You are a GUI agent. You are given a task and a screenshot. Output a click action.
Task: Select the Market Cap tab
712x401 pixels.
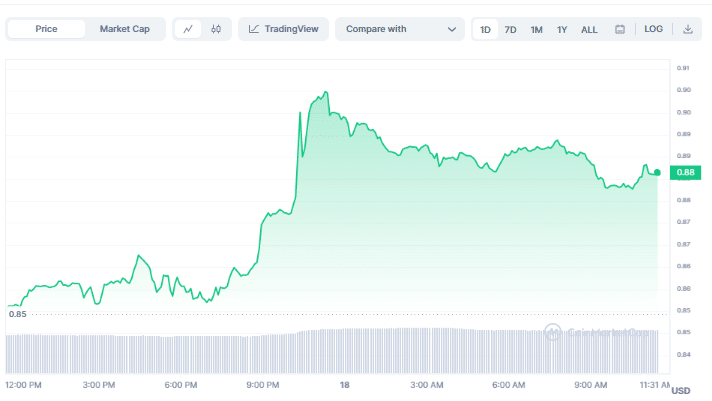tap(124, 29)
